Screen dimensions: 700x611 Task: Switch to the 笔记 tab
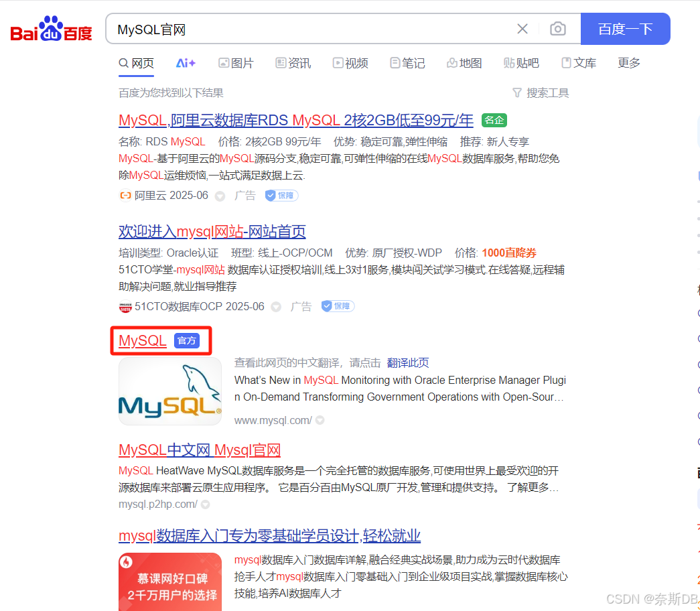click(407, 64)
